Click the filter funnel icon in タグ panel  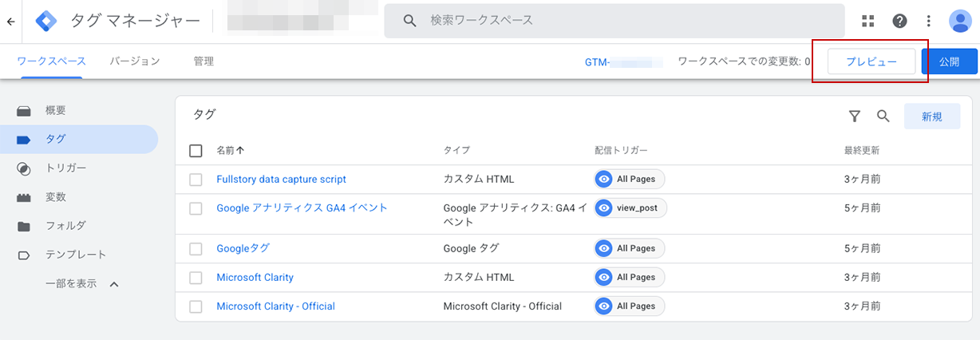coord(855,117)
